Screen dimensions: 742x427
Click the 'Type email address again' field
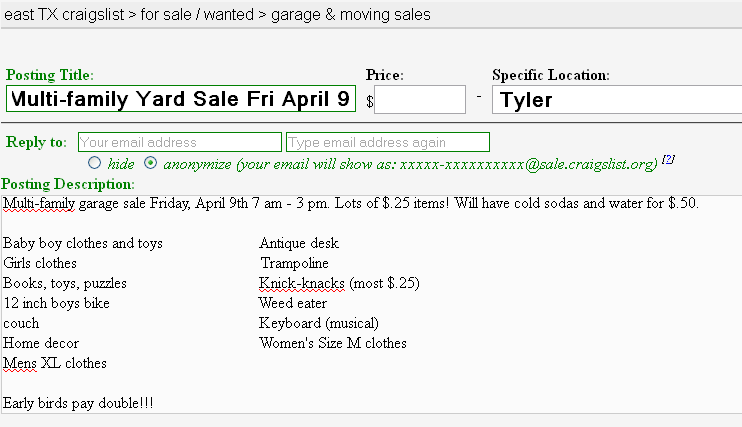coord(387,142)
